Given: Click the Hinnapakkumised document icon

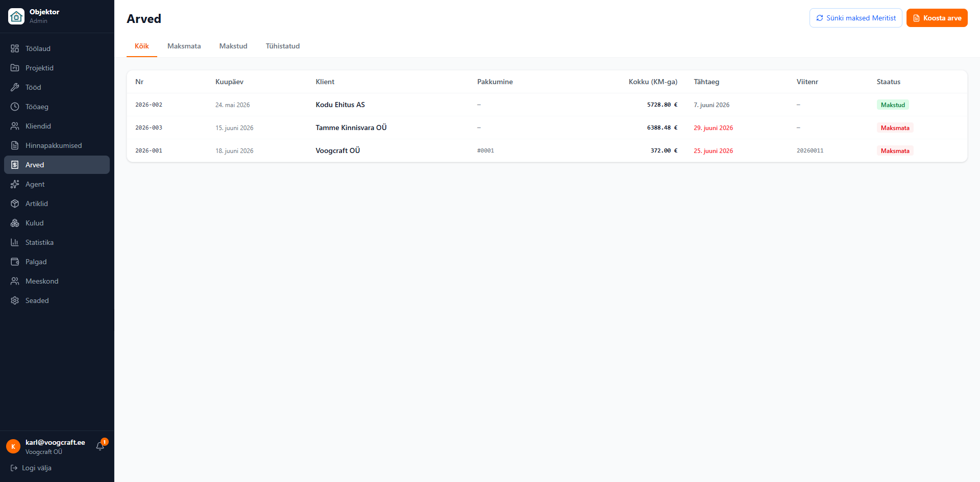Looking at the screenshot, I should click(15, 145).
